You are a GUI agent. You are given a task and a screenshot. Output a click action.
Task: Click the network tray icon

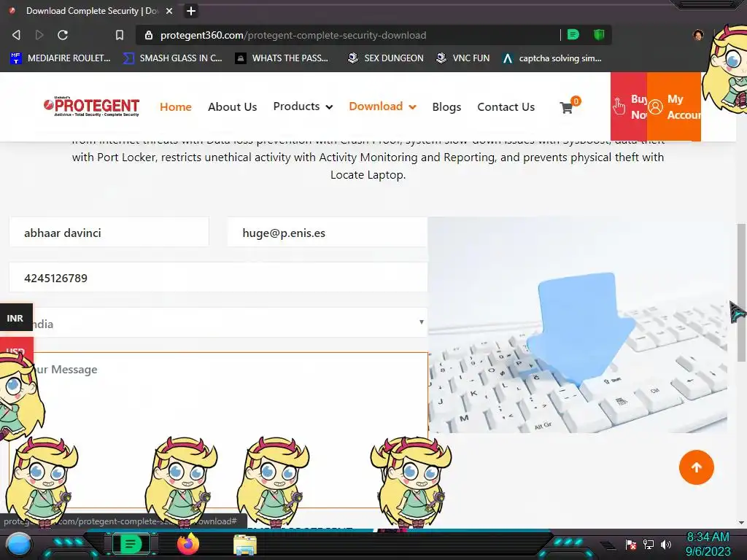648,544
